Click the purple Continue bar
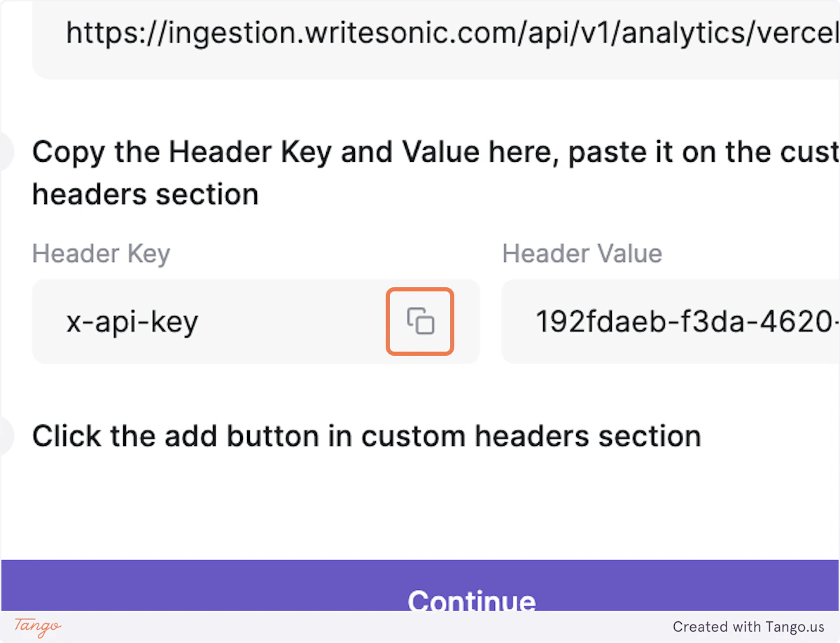The width and height of the screenshot is (840, 643). pyautogui.click(x=471, y=601)
